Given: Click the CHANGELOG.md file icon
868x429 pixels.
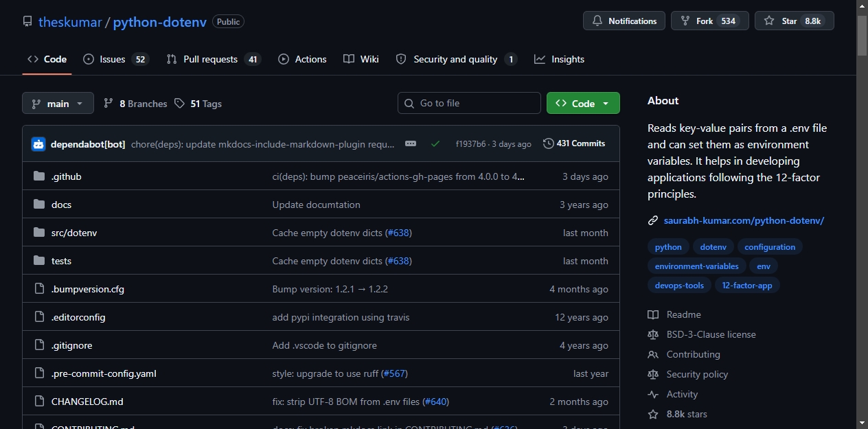Looking at the screenshot, I should 39,402.
